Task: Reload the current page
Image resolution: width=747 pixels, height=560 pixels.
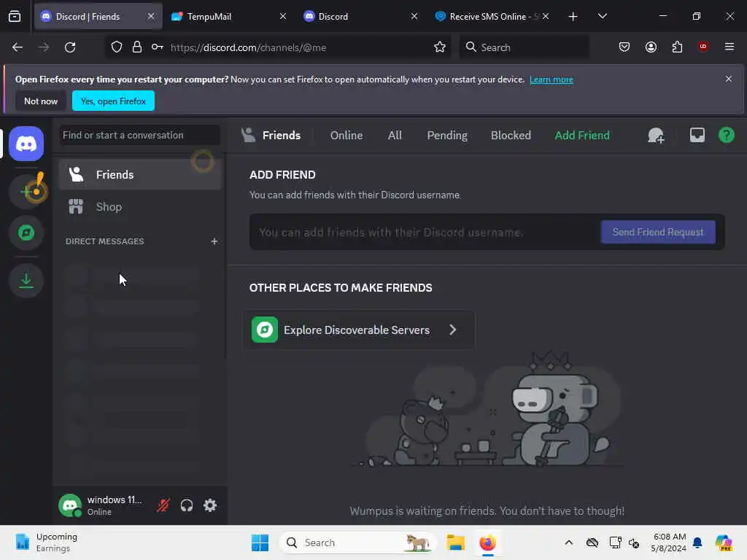Action: click(70, 47)
